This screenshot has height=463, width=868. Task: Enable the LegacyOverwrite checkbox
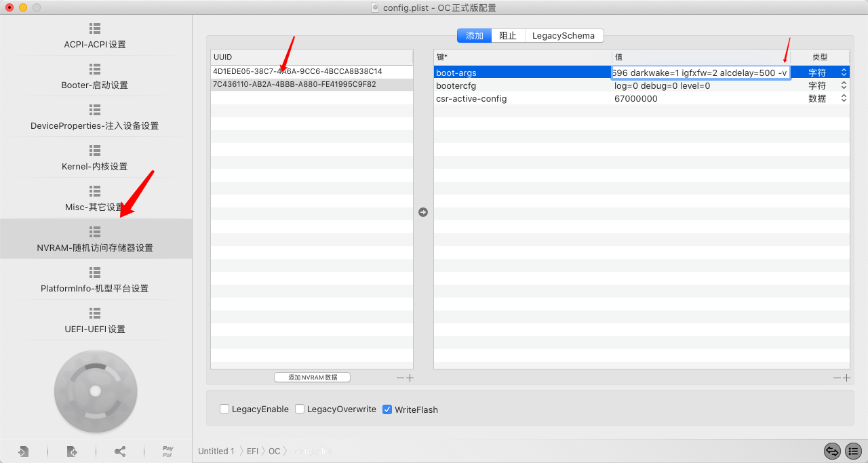click(x=300, y=409)
